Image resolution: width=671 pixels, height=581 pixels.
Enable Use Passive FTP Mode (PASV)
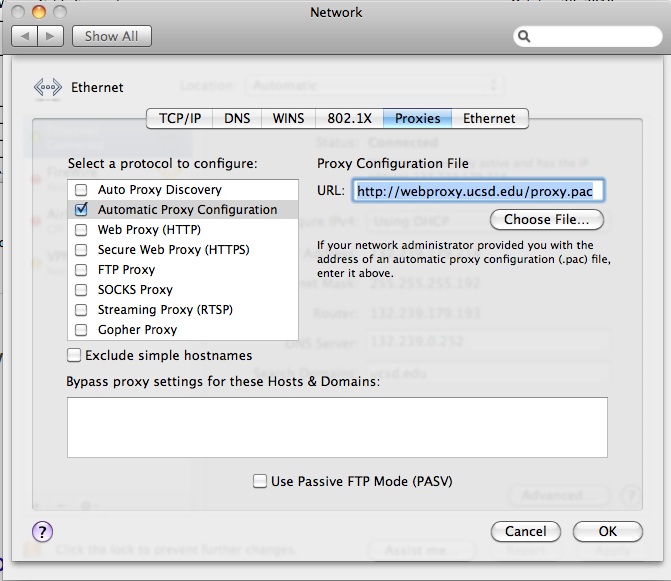point(260,481)
